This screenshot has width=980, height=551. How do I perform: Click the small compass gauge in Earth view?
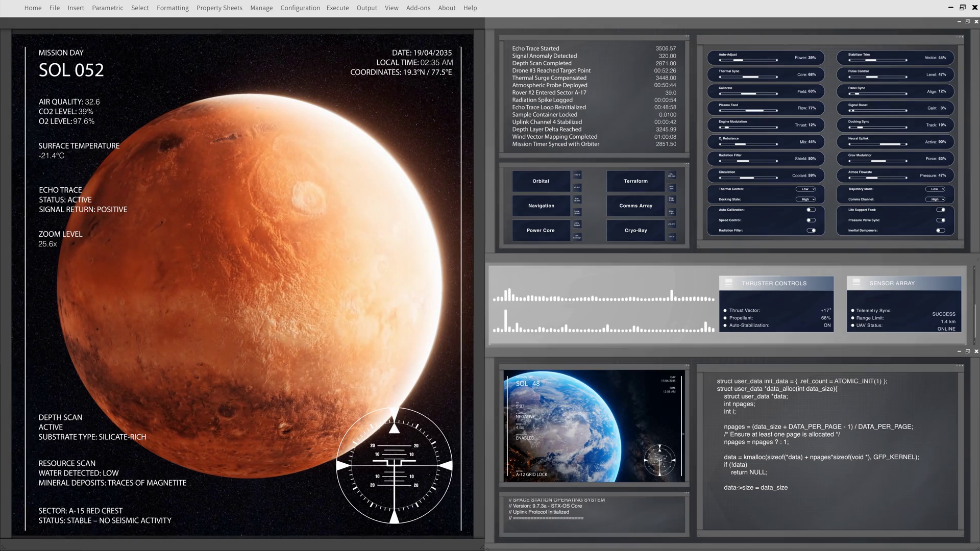point(659,460)
